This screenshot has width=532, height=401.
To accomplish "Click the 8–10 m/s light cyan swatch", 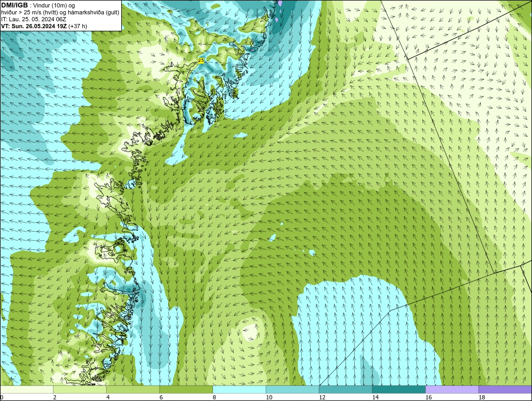I will [239, 389].
